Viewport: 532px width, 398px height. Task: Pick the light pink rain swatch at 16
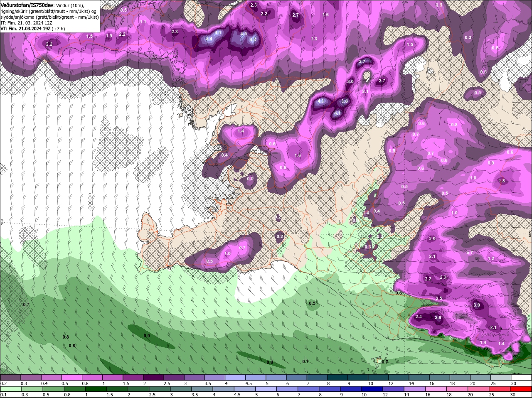point(436,389)
